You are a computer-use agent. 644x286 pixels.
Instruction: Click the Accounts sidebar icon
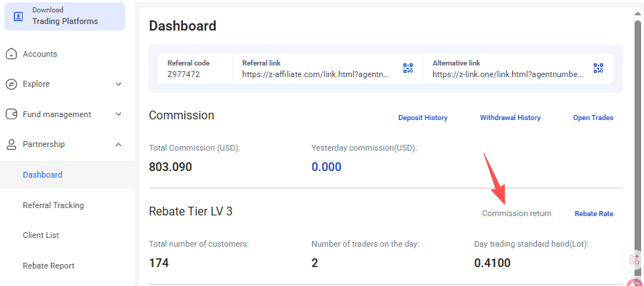click(x=11, y=54)
